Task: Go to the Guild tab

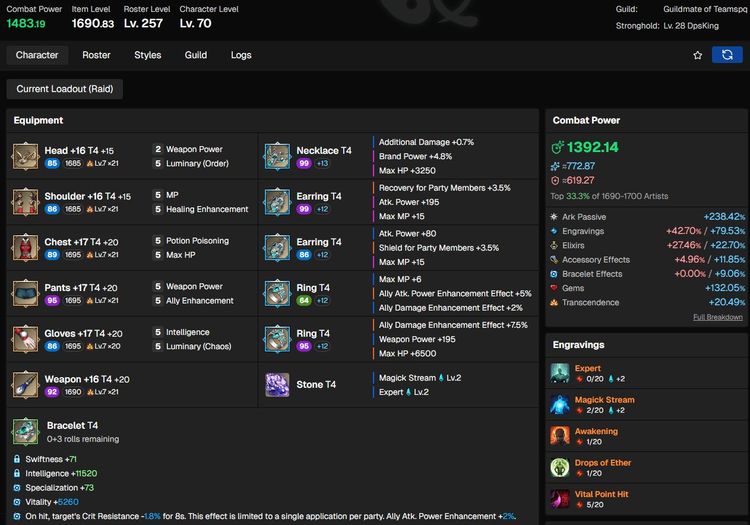Action: click(196, 55)
